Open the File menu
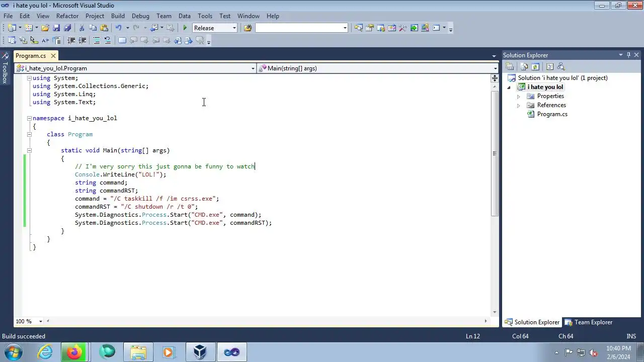Image resolution: width=644 pixels, height=362 pixels. [x=8, y=16]
